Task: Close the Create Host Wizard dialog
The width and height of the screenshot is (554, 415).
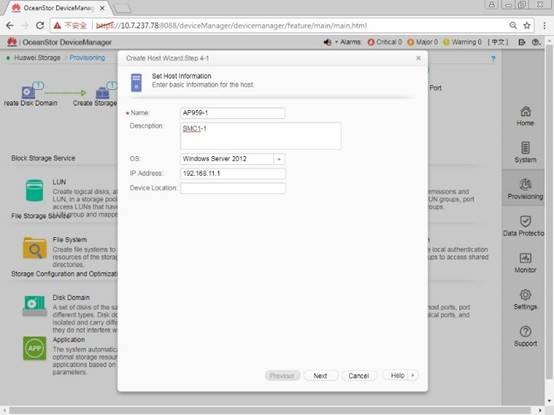Action: (x=418, y=58)
